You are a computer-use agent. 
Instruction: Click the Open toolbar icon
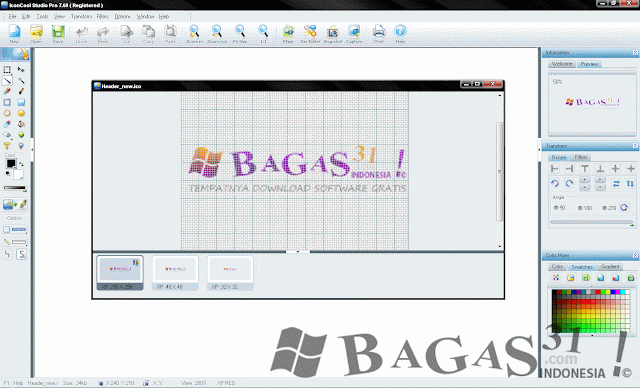pyautogui.click(x=36, y=34)
